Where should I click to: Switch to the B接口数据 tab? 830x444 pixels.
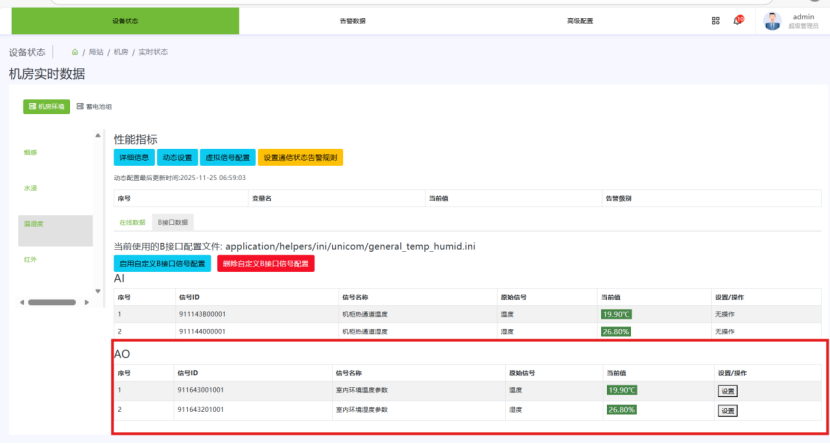point(171,222)
